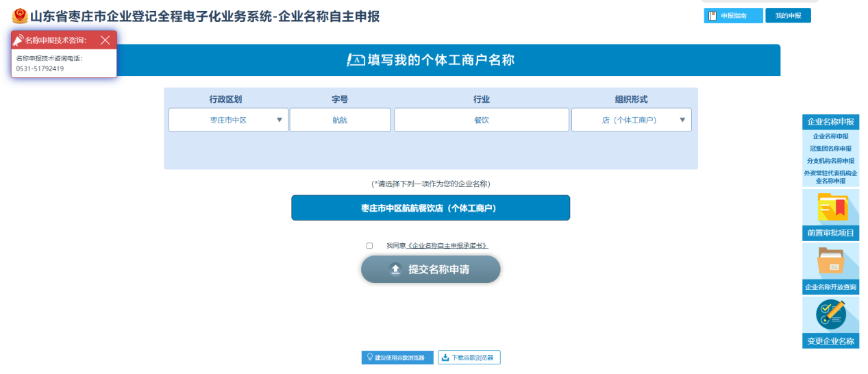Click the lightbulb icon for Chrome recommendation
Viewport: 868px width, 374px height.
[369, 358]
